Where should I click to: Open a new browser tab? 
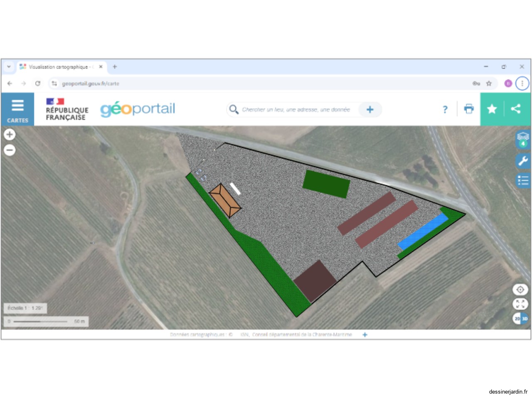coord(115,66)
